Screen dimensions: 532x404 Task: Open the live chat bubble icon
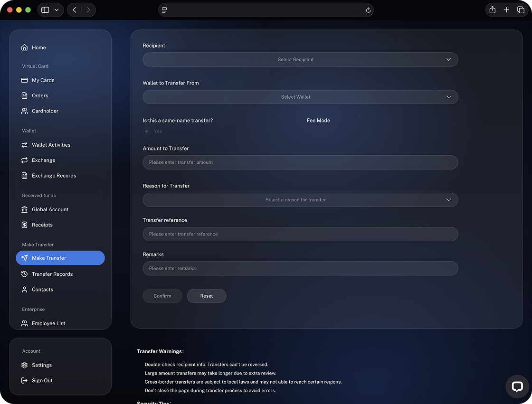(517, 386)
